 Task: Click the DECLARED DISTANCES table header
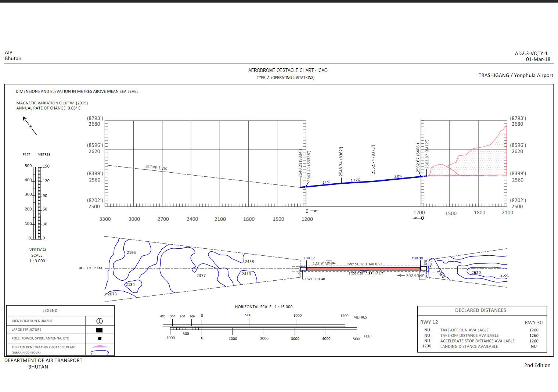pyautogui.click(x=480, y=310)
